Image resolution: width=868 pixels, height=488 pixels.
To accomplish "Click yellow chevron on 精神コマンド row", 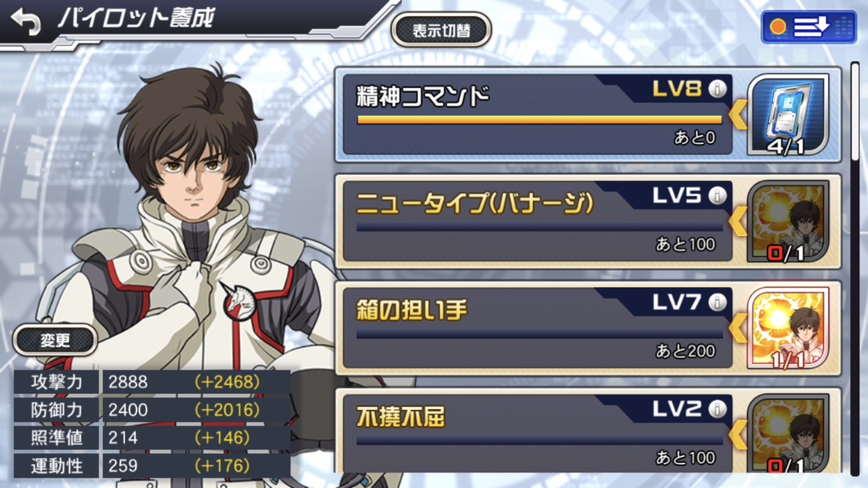I will (738, 114).
